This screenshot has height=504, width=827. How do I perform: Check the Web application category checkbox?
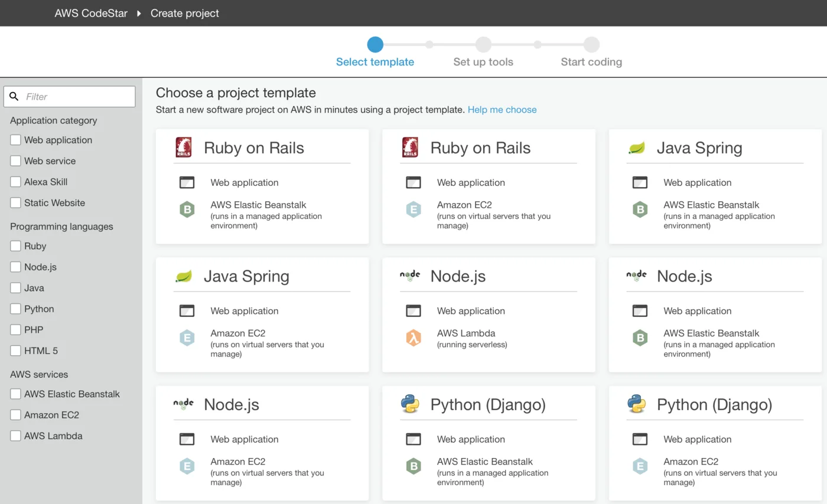pyautogui.click(x=15, y=140)
